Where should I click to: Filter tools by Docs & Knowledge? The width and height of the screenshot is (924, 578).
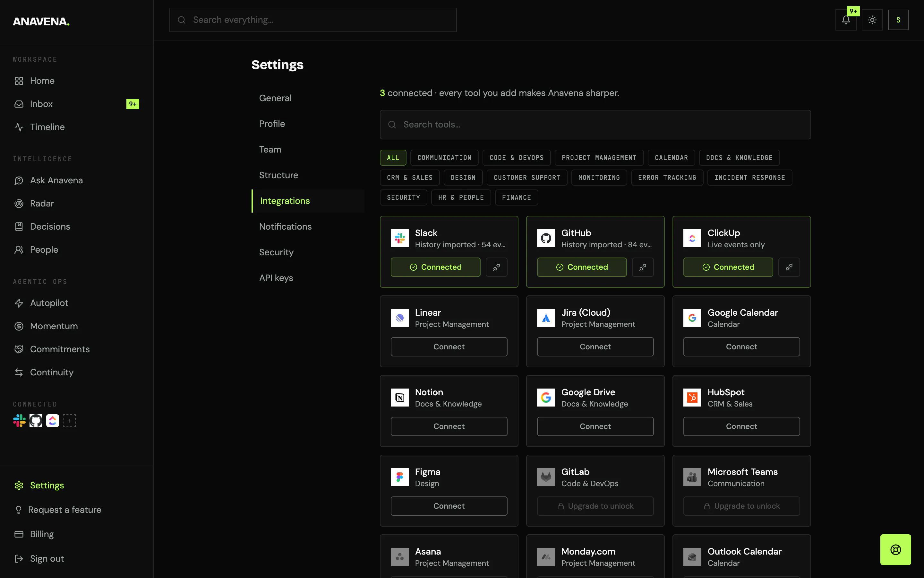(x=739, y=157)
